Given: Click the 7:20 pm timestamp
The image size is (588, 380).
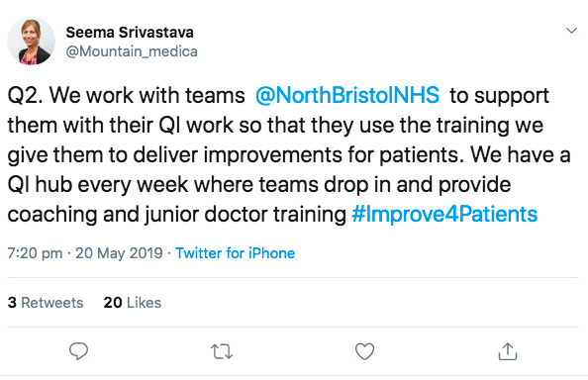Looking at the screenshot, I should (x=35, y=253).
